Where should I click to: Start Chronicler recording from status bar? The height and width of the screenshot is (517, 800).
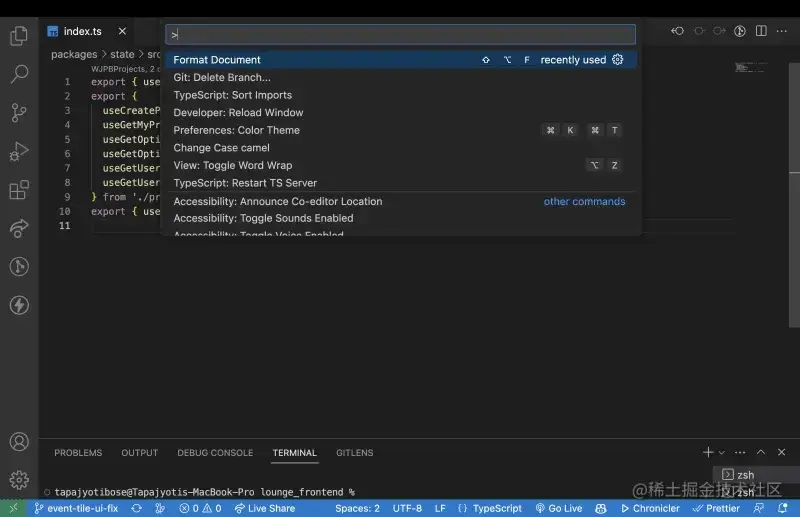click(x=650, y=508)
